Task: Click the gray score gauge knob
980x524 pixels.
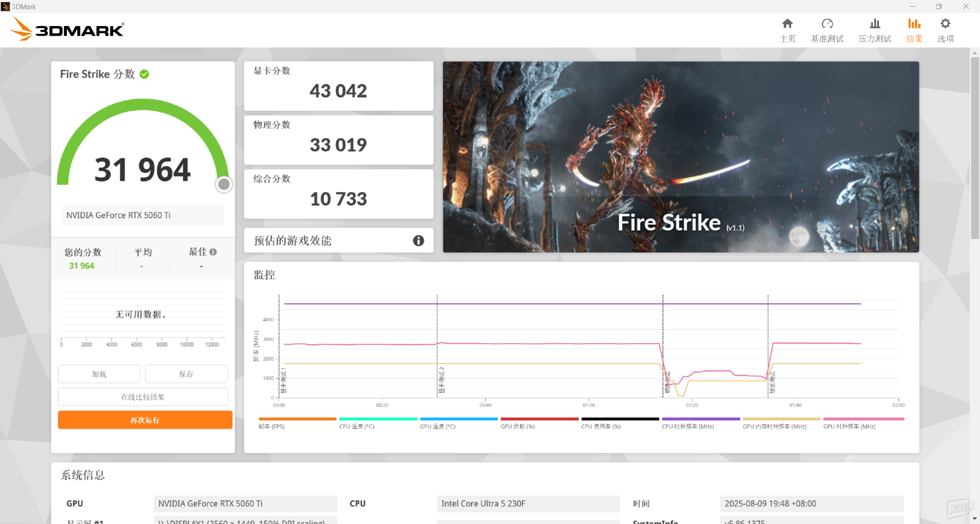Action: click(x=224, y=184)
